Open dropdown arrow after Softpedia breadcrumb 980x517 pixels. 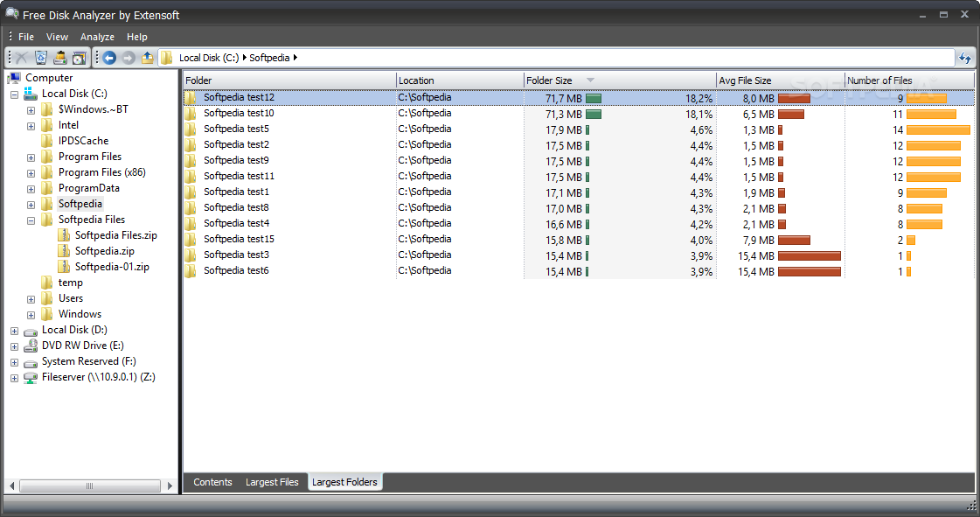[295, 58]
